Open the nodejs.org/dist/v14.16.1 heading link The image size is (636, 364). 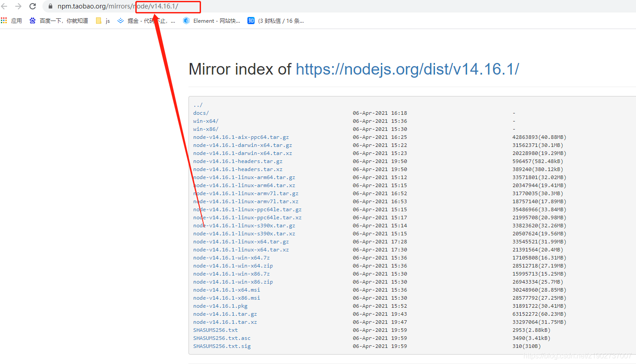(x=407, y=69)
